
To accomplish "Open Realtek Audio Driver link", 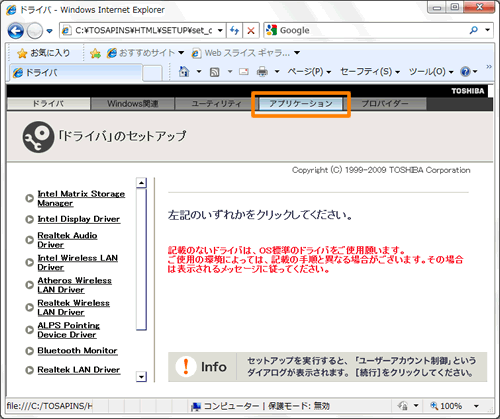I will pos(67,240).
